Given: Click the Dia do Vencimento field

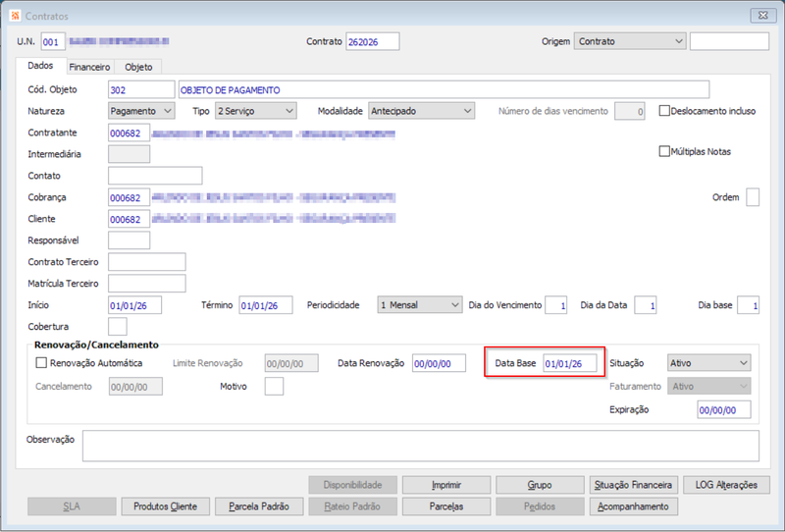Looking at the screenshot, I should 555,305.
